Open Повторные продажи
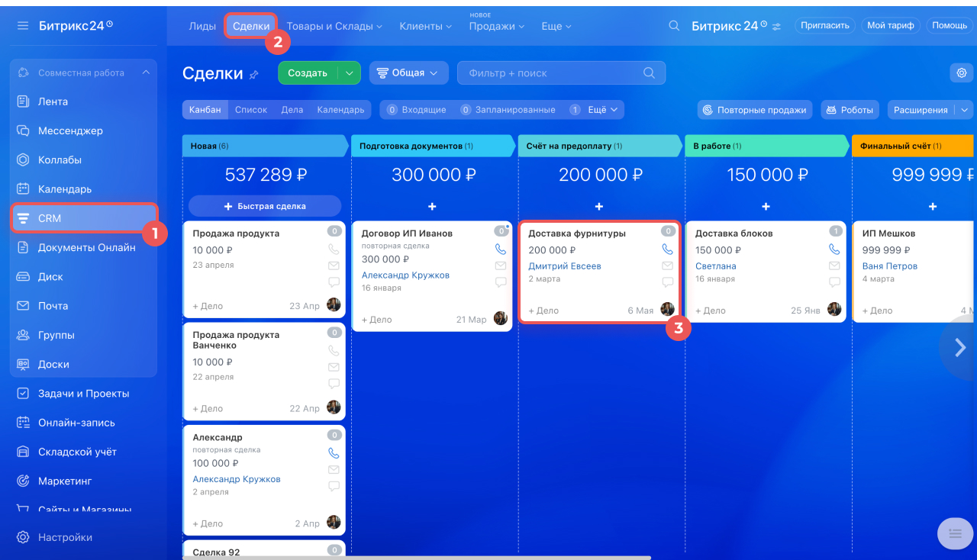 tap(754, 110)
